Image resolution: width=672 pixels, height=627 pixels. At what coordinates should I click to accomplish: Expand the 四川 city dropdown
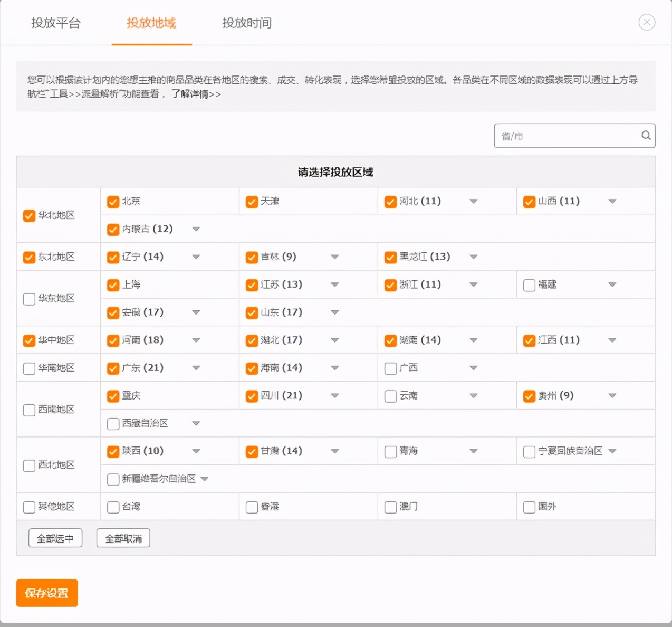point(335,395)
